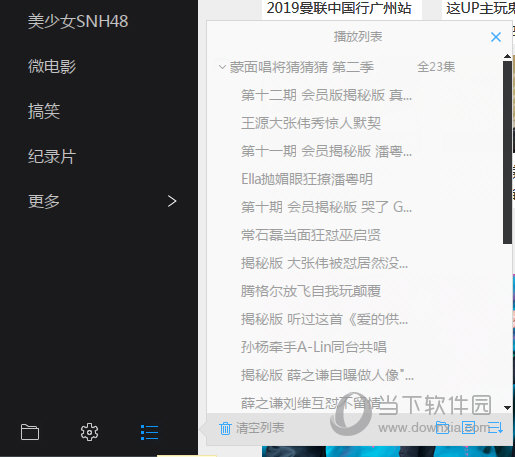Click the playlist view mode icon

[x=468, y=427]
